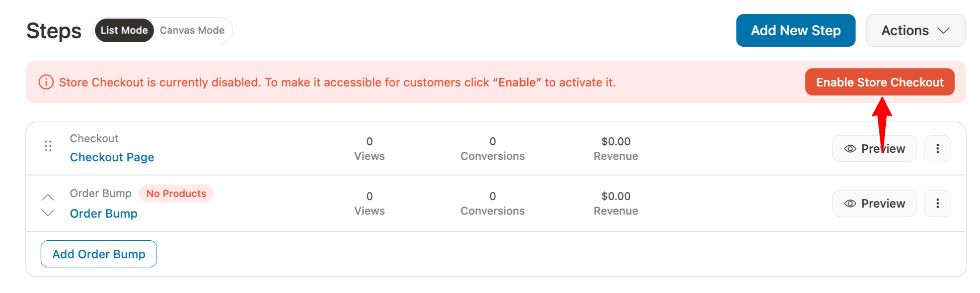Click eye icon in Order Bump Preview button
This screenshot has height=293, width=980.
(850, 204)
